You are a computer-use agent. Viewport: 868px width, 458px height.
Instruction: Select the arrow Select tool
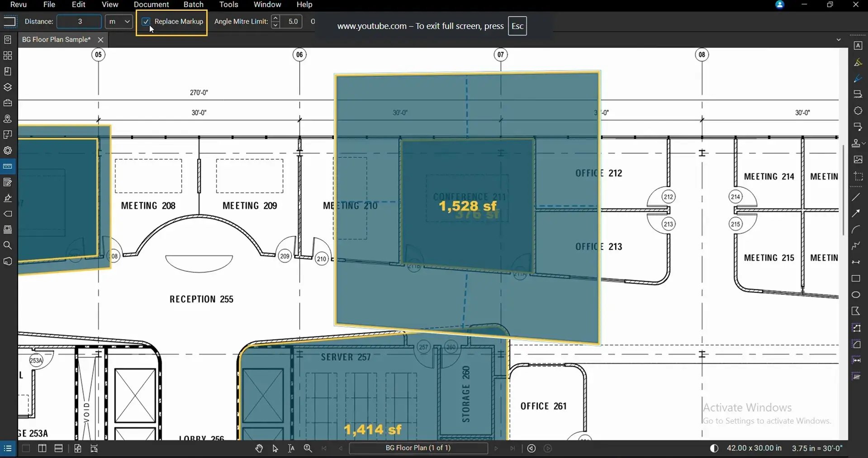click(x=275, y=449)
